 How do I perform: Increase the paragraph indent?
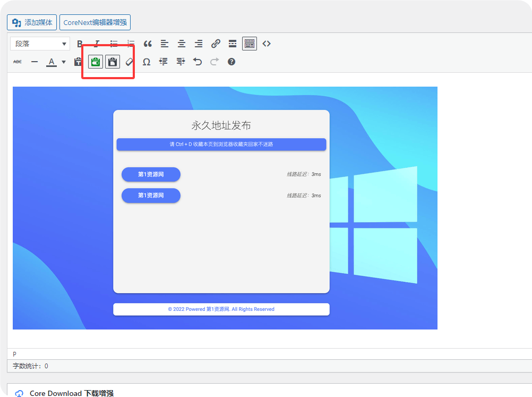coord(181,62)
